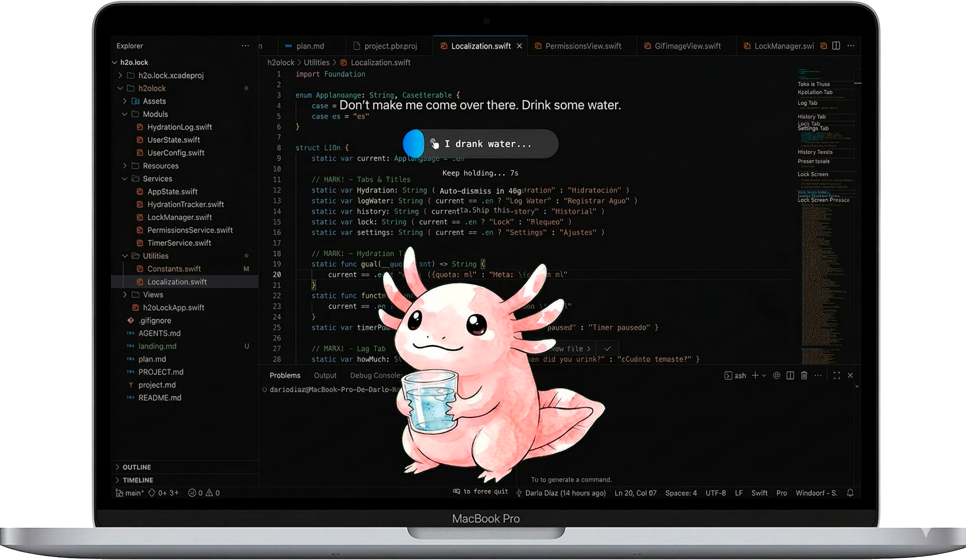This screenshot has height=560, width=966.
Task: Click Swift language mode in status bar
Action: click(x=759, y=492)
